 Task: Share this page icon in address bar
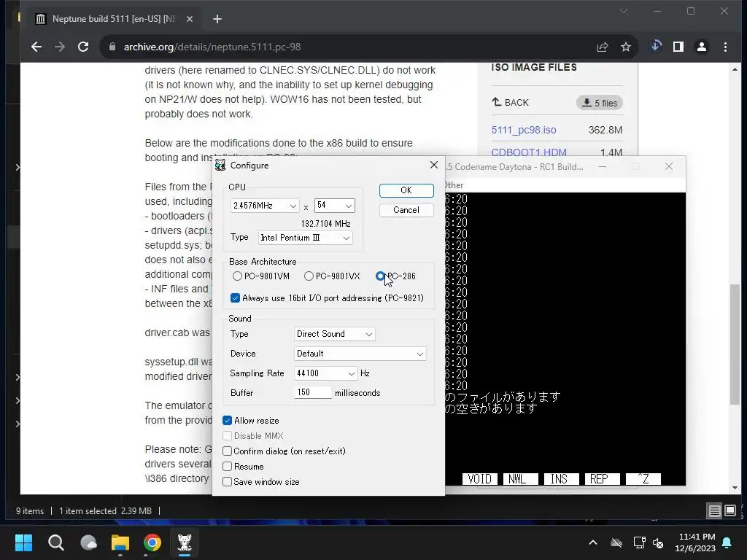tap(602, 47)
